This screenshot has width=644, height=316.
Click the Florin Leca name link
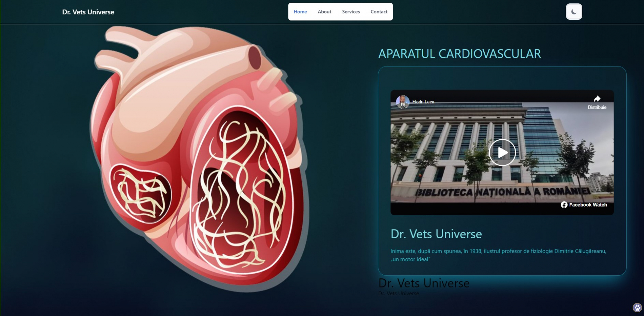click(423, 102)
